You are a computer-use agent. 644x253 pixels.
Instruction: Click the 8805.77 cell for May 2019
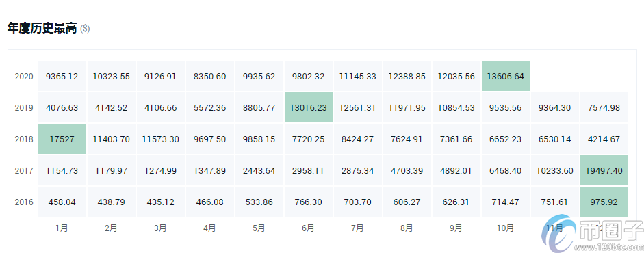tap(259, 108)
